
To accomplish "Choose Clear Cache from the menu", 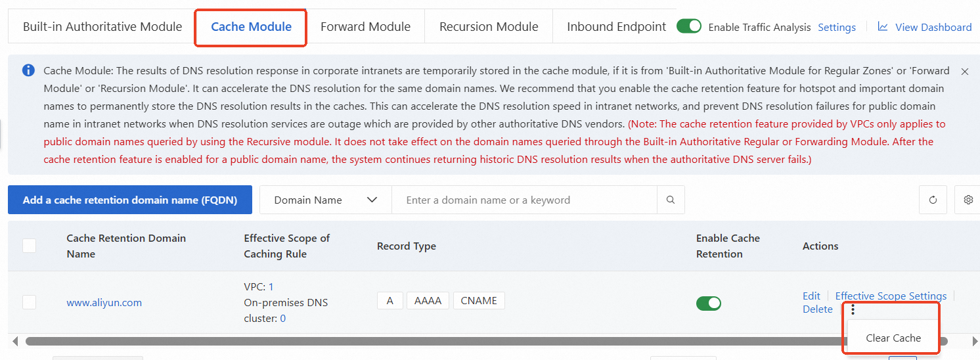I will (x=893, y=338).
